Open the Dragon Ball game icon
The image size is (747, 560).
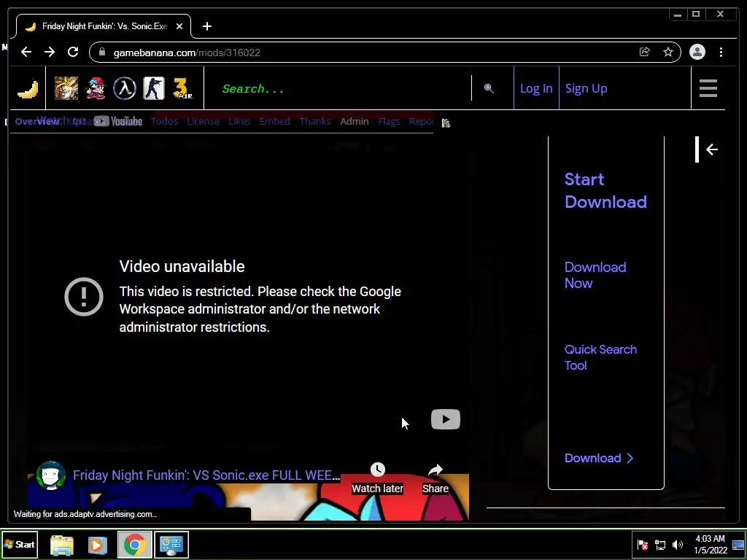(x=66, y=88)
